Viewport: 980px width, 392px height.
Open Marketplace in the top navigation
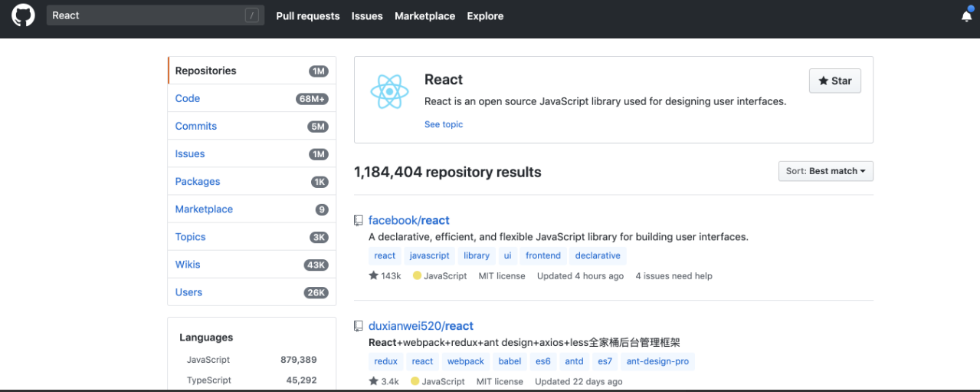point(424,16)
